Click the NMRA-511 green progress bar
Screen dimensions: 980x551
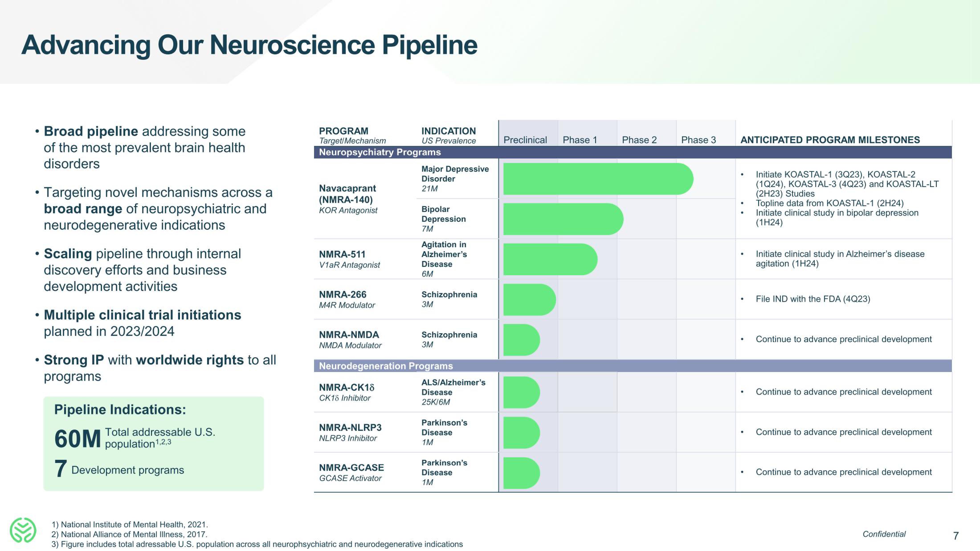(550, 259)
